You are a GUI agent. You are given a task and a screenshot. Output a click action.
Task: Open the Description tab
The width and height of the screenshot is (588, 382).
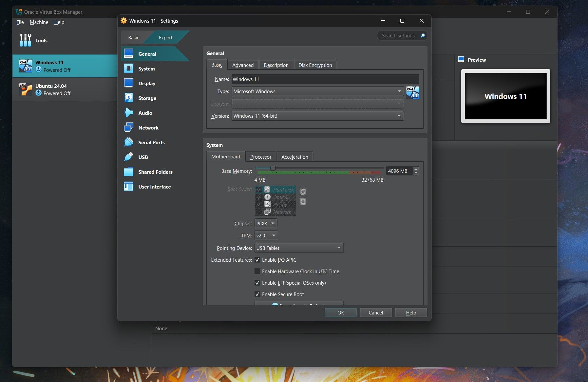[x=276, y=65]
